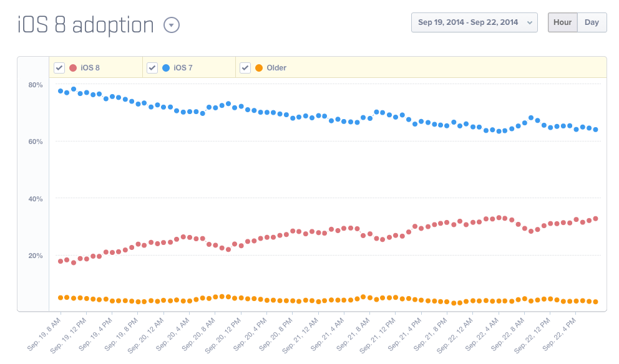Click the Sep. 22, 4 PM axis label
The image size is (619, 364).
click(x=560, y=335)
